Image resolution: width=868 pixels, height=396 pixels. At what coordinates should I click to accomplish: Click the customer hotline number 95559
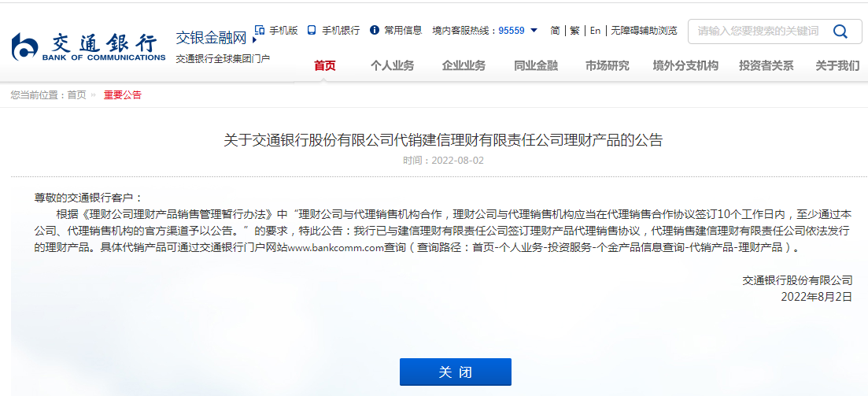512,31
